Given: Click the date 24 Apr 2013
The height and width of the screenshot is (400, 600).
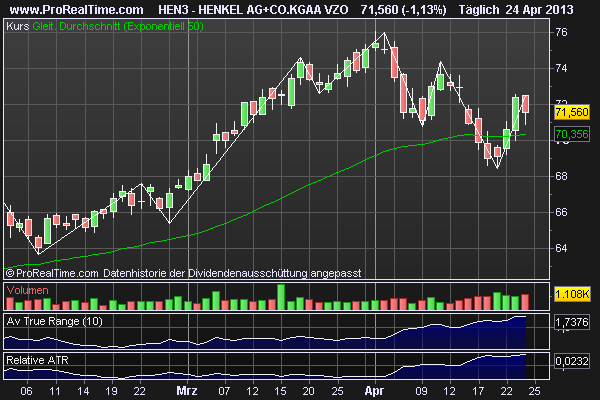Looking at the screenshot, I should coord(539,10).
